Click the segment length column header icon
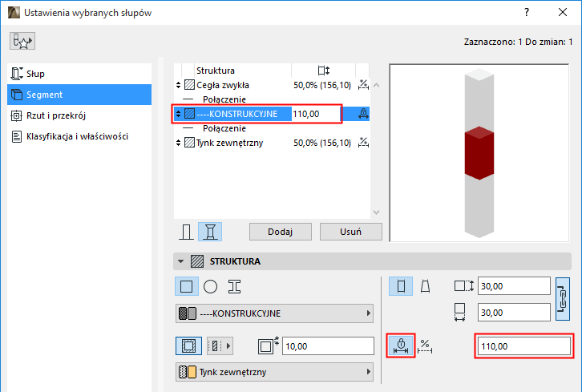The width and height of the screenshot is (582, 392). [324, 71]
